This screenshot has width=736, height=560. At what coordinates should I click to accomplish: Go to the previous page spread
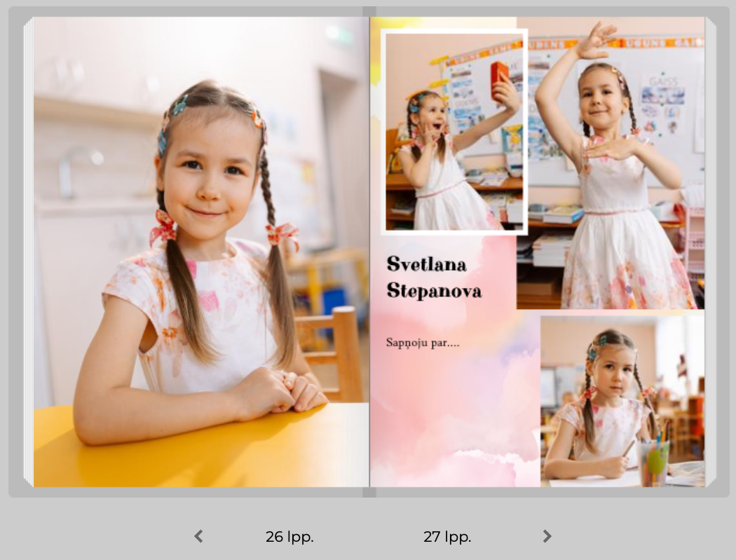[x=198, y=537]
